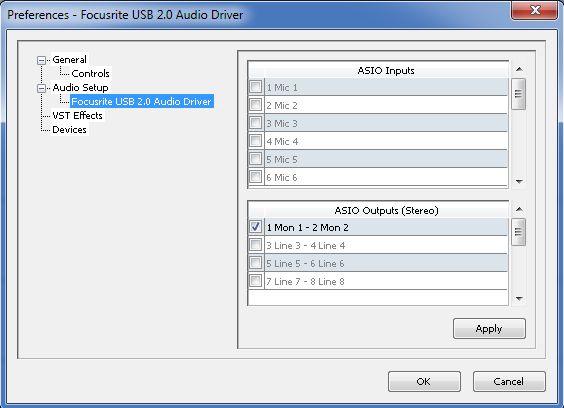
Task: Click the Apply button
Action: [x=489, y=328]
